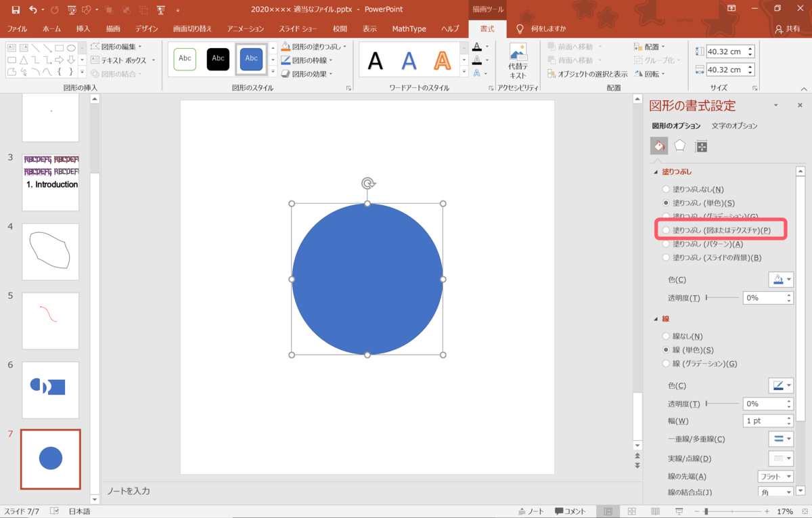Image resolution: width=812 pixels, height=518 pixels.
Task: Open the アニメーション tab
Action: click(x=246, y=29)
